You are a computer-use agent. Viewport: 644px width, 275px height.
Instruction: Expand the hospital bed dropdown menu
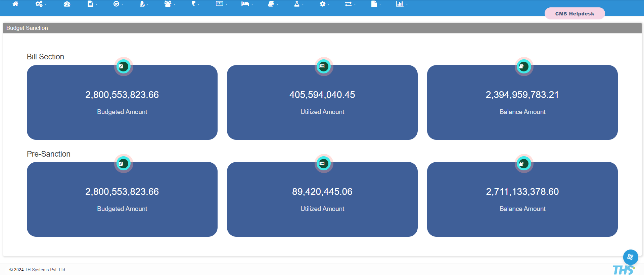coord(247,4)
